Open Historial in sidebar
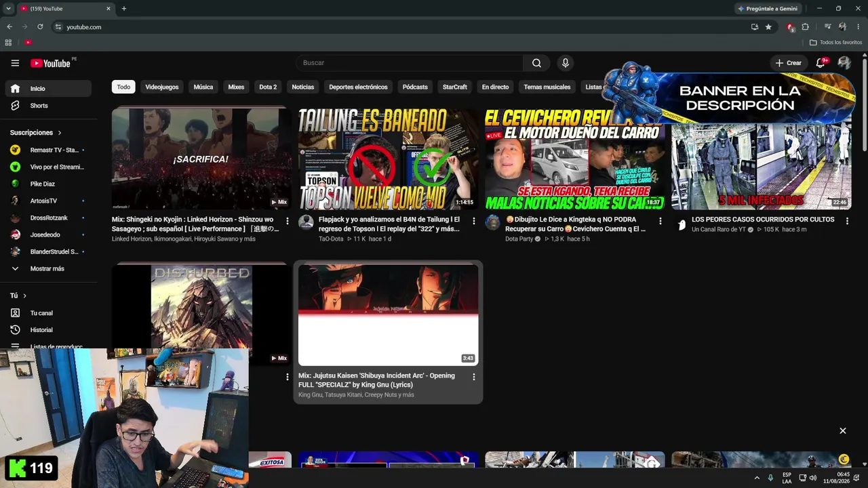The width and height of the screenshot is (868, 488). click(48, 330)
